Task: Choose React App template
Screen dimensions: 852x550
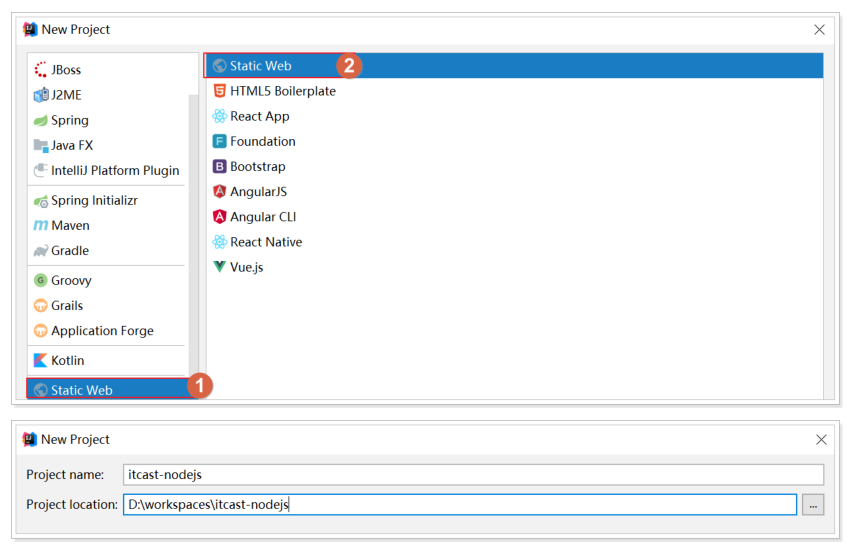Action: tap(513, 116)
